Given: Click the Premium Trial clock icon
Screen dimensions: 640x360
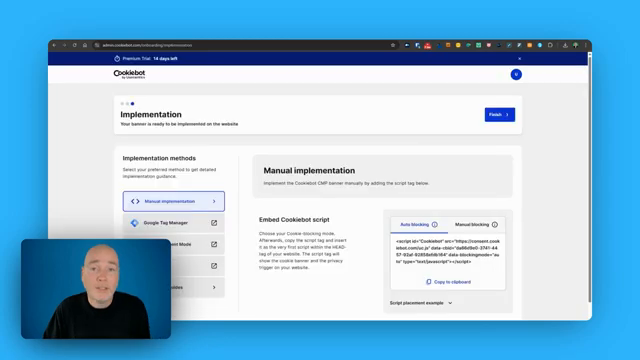Looking at the screenshot, I should click(117, 59).
